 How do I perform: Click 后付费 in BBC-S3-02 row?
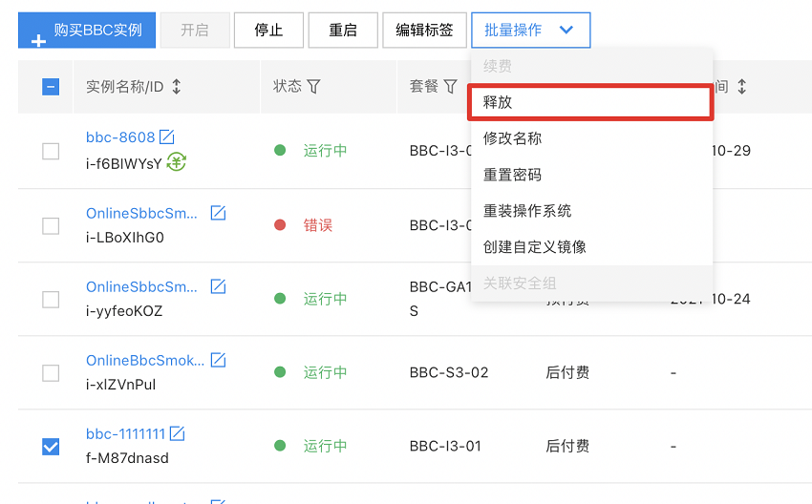pos(567,372)
